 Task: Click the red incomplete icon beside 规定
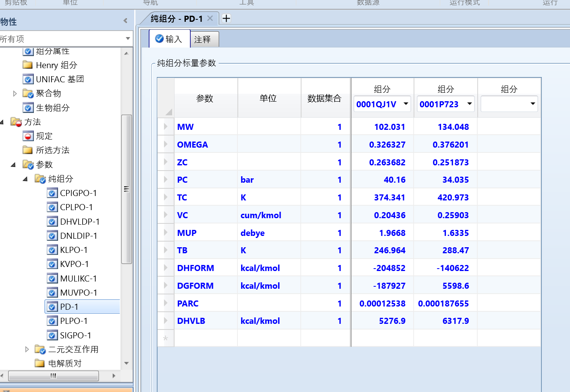click(x=28, y=136)
